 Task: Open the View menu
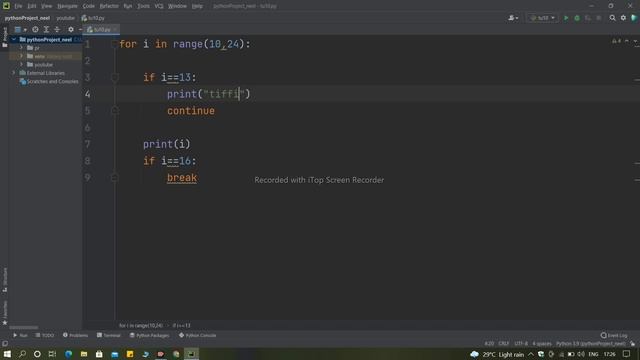pos(47,6)
